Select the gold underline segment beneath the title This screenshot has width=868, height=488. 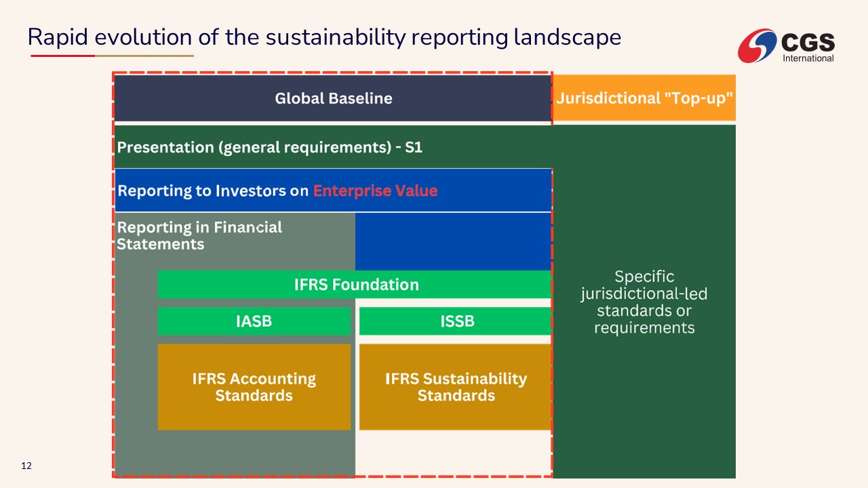pos(144,56)
